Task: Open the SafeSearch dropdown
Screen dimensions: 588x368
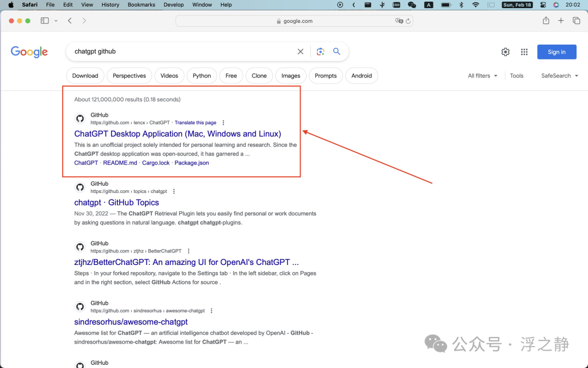Action: click(560, 76)
